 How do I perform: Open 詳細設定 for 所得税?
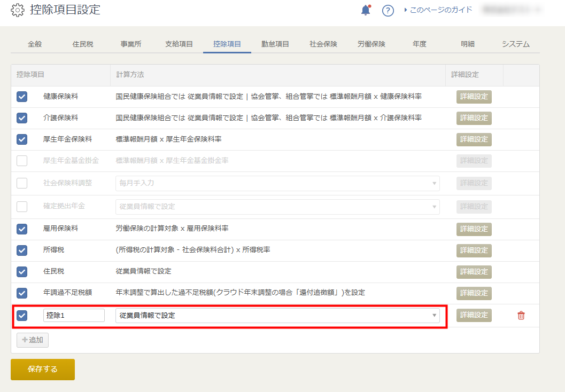click(x=474, y=250)
